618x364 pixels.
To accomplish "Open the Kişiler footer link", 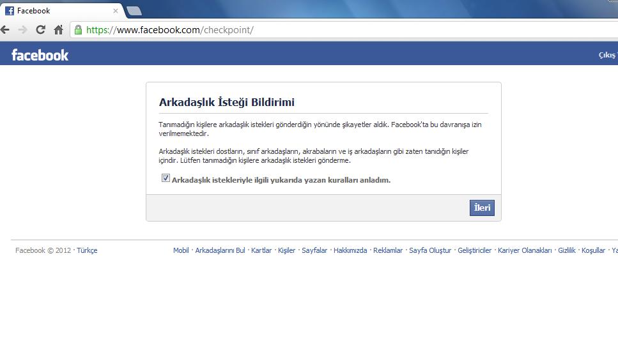I will (x=286, y=250).
